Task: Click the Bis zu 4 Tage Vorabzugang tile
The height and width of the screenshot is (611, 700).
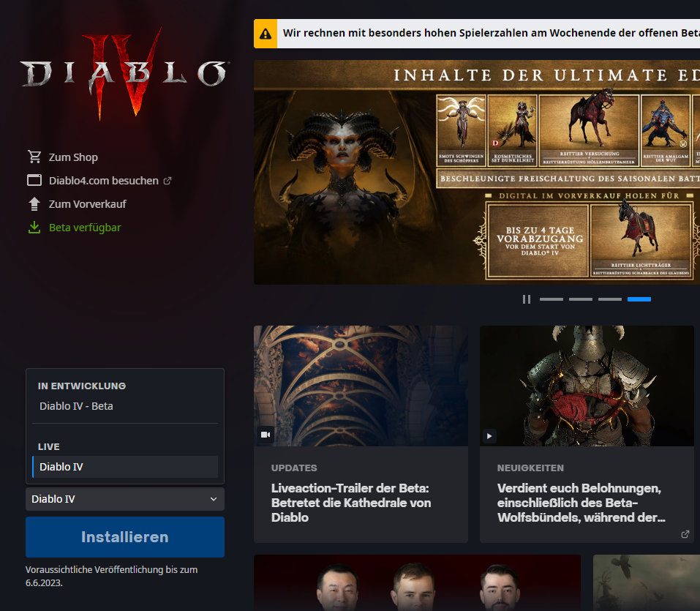Action: point(538,240)
